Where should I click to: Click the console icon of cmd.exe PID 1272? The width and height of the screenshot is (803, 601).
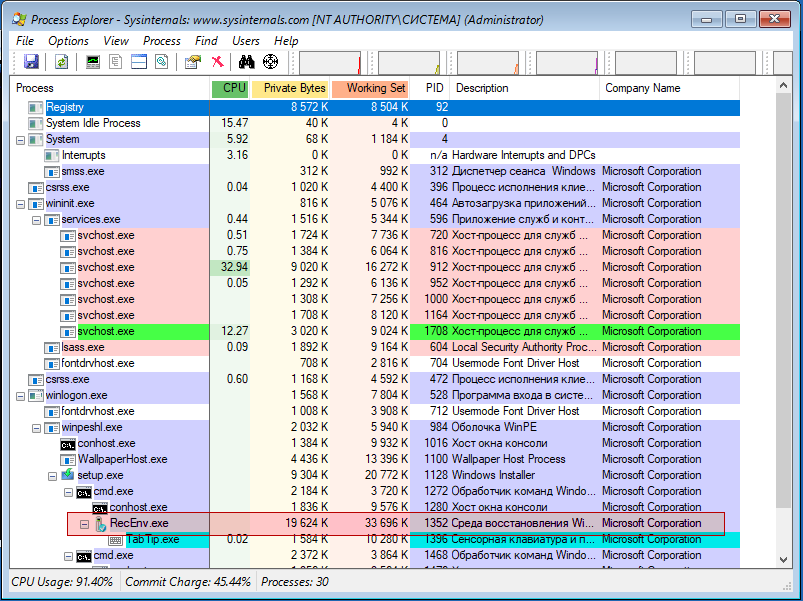84,491
